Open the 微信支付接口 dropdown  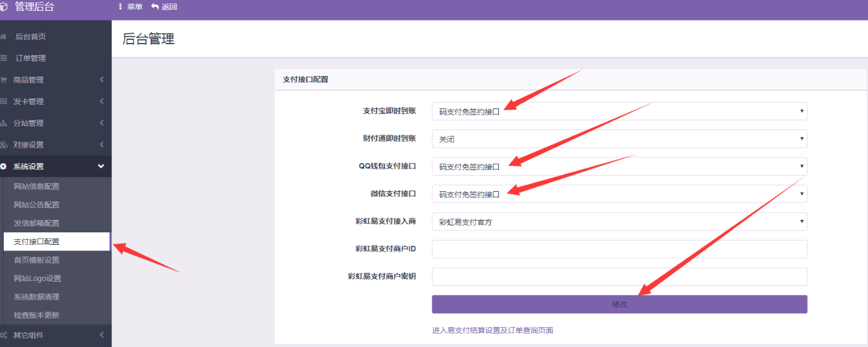[619, 194]
